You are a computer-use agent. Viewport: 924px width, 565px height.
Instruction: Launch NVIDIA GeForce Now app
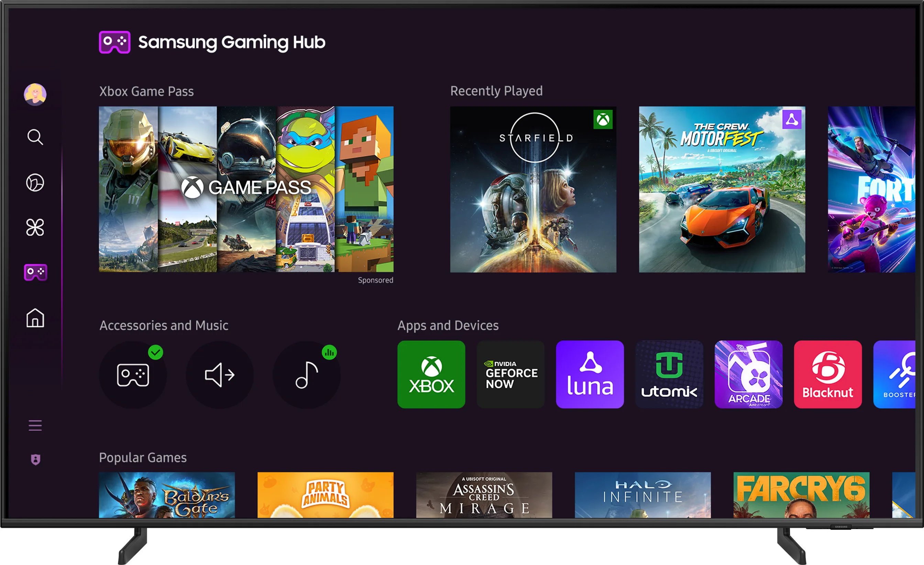511,374
